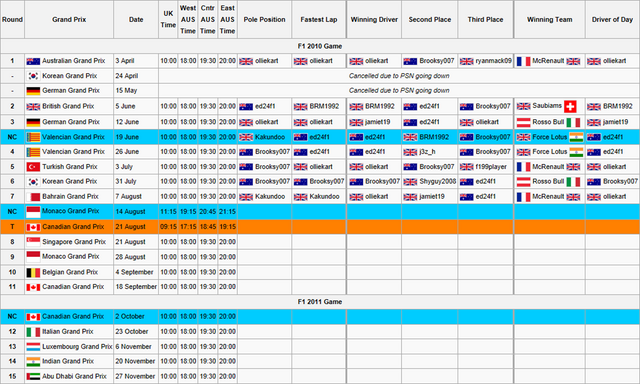Select the "Driver of Day" column header

612,20
